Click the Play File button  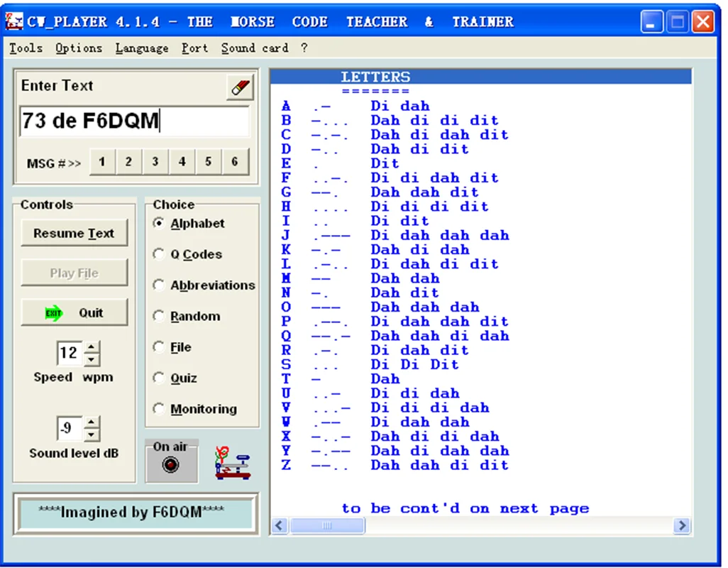pyautogui.click(x=75, y=273)
